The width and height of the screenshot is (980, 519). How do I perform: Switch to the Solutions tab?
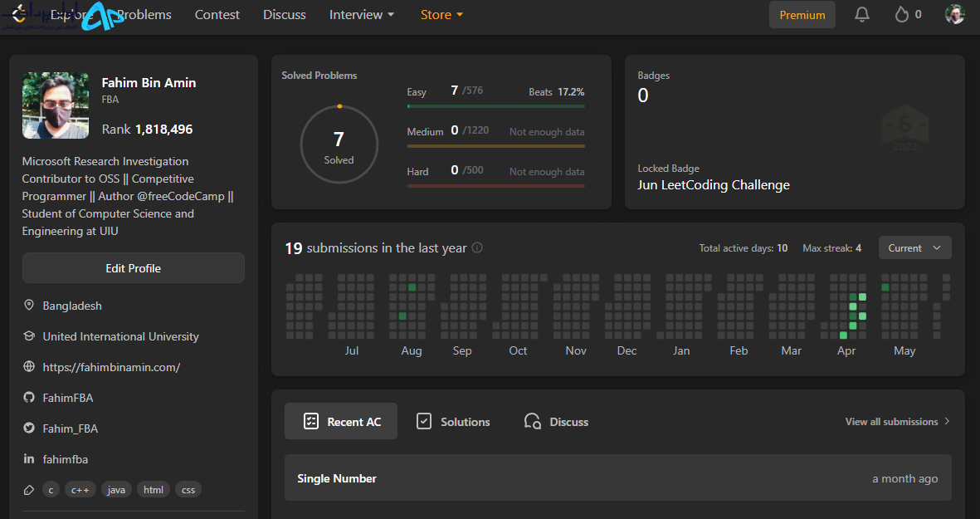[x=453, y=422]
